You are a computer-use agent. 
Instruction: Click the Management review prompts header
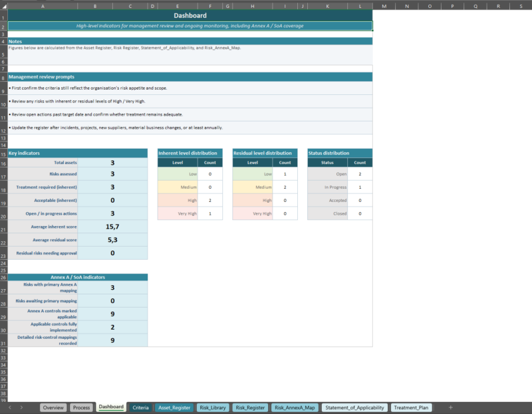tap(190, 77)
